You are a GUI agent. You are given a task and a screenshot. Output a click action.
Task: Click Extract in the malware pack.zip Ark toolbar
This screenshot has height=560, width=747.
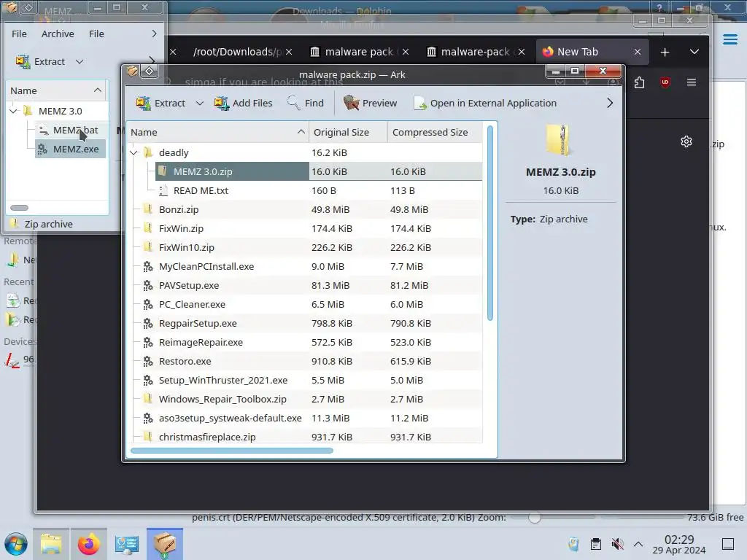(160, 103)
